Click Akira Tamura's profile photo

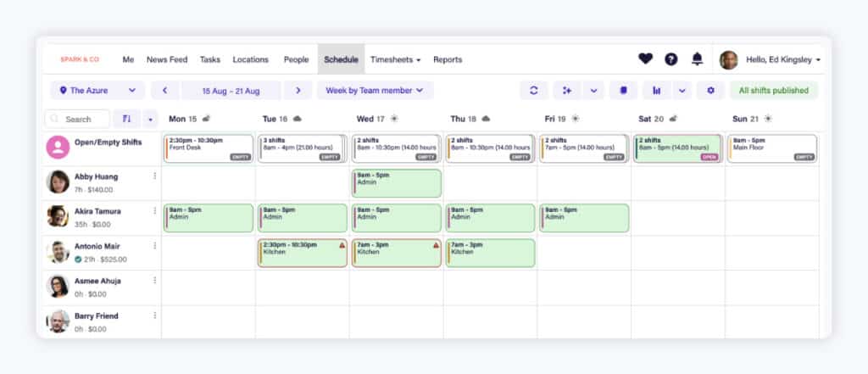coord(58,216)
